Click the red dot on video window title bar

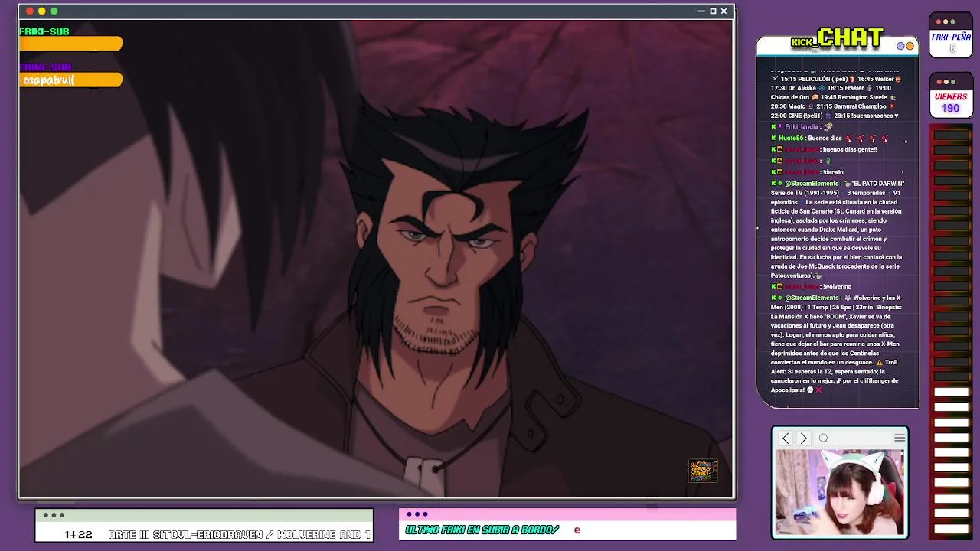point(30,11)
